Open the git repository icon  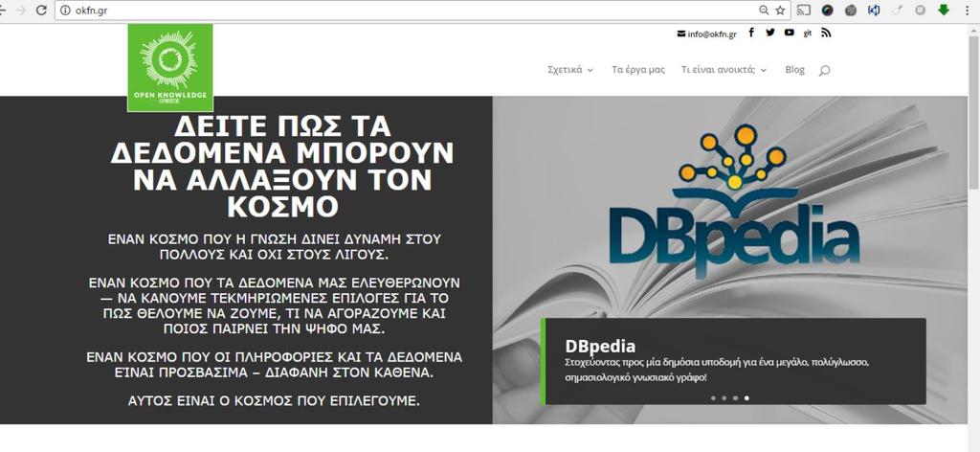(808, 34)
